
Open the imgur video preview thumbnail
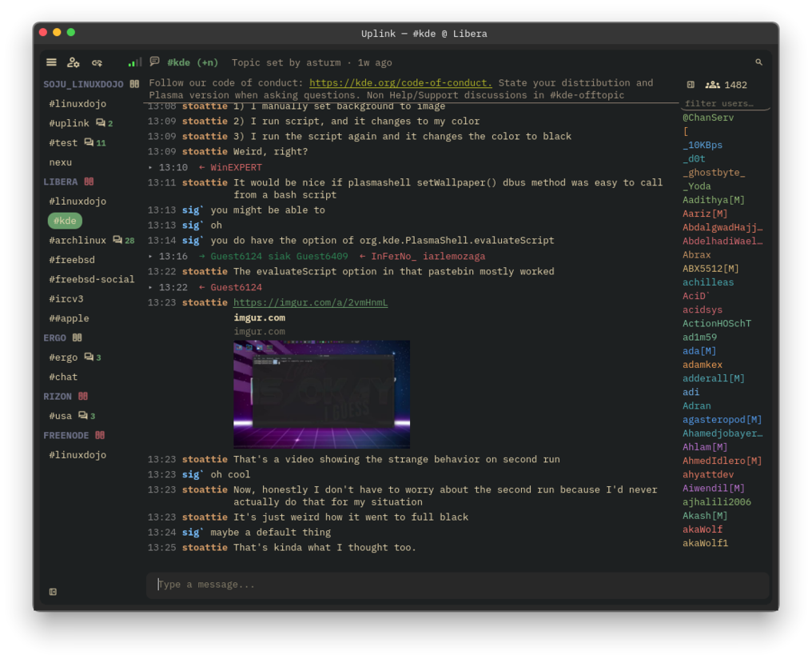pyautogui.click(x=321, y=394)
